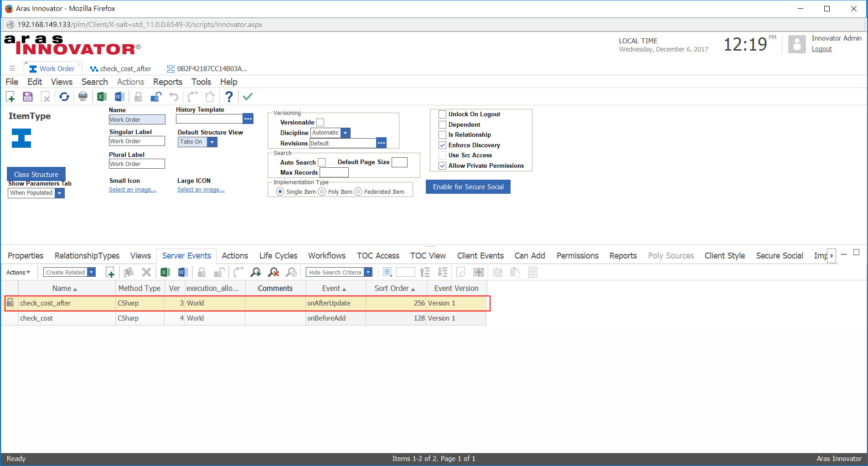Export Server Events grid to Excel

(x=165, y=272)
